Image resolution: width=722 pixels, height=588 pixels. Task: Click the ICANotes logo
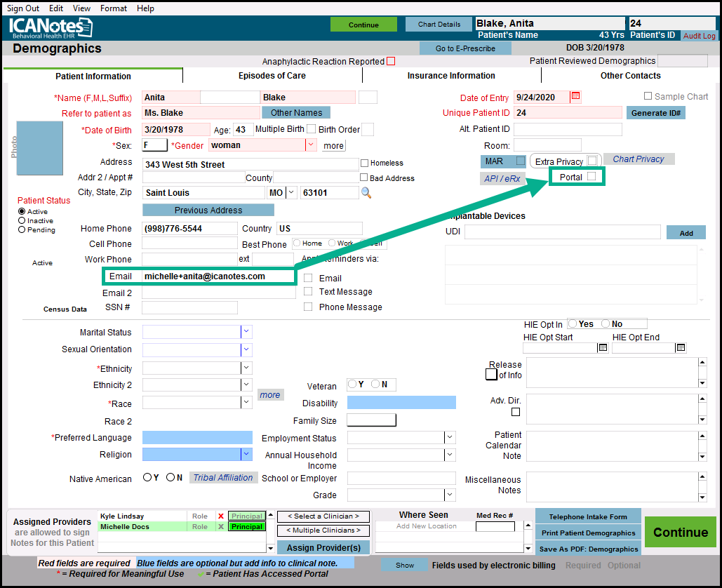(51, 28)
